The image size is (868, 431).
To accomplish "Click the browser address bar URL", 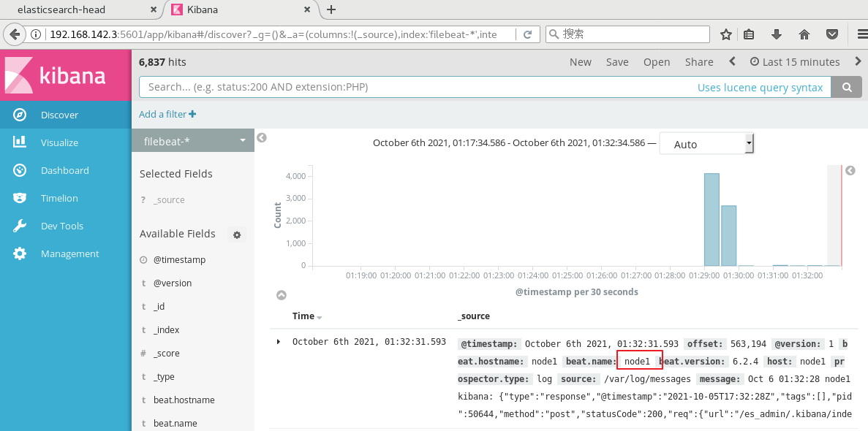I will [273, 34].
